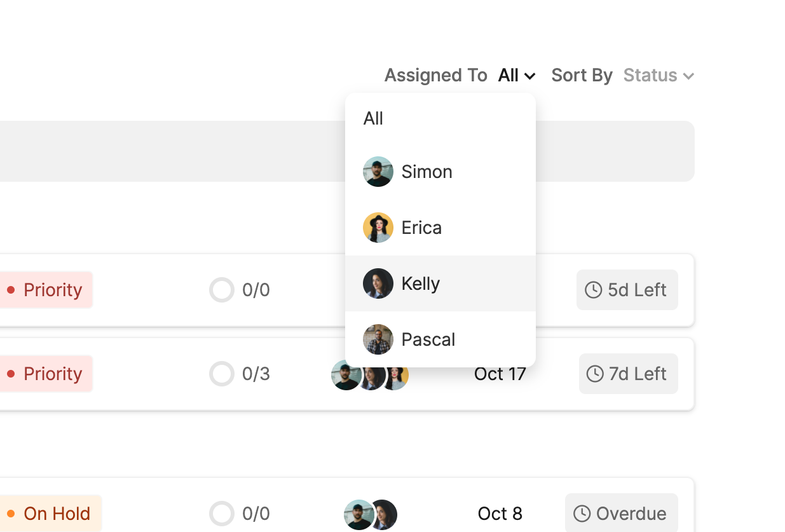Click the clock icon on 5d Left badge
Screen dimensions: 785x532
pos(593,290)
